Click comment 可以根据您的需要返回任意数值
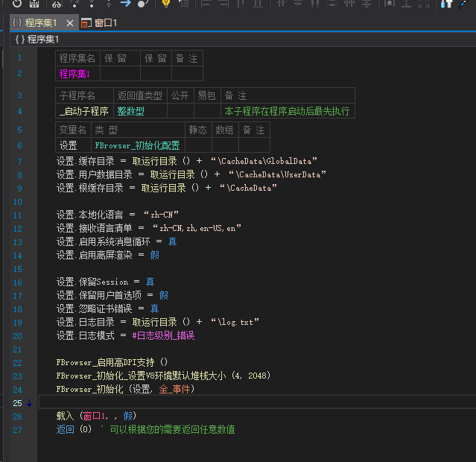Image resolution: width=476 pixels, height=462 pixels. pos(172,429)
